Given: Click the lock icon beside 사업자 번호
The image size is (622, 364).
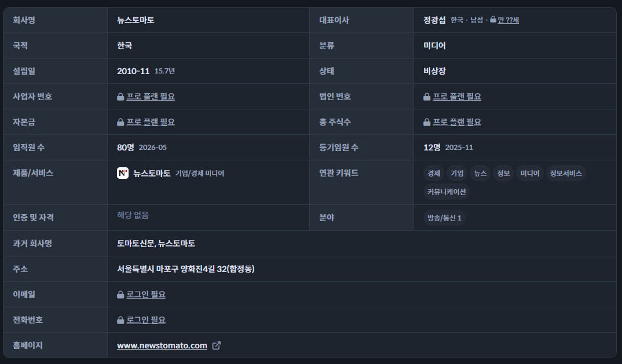Looking at the screenshot, I should point(120,97).
